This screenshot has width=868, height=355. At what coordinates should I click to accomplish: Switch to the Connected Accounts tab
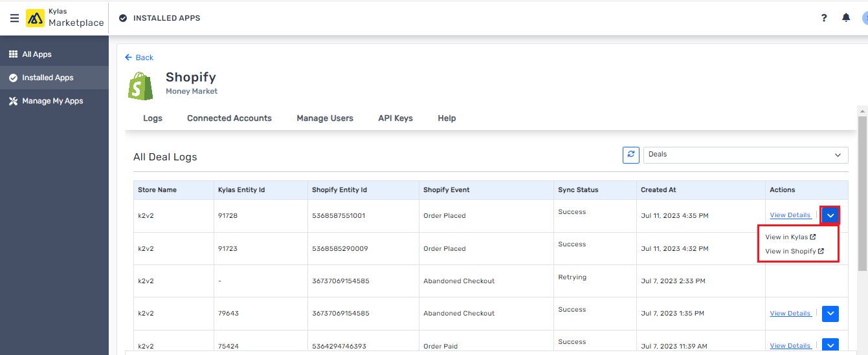(229, 118)
